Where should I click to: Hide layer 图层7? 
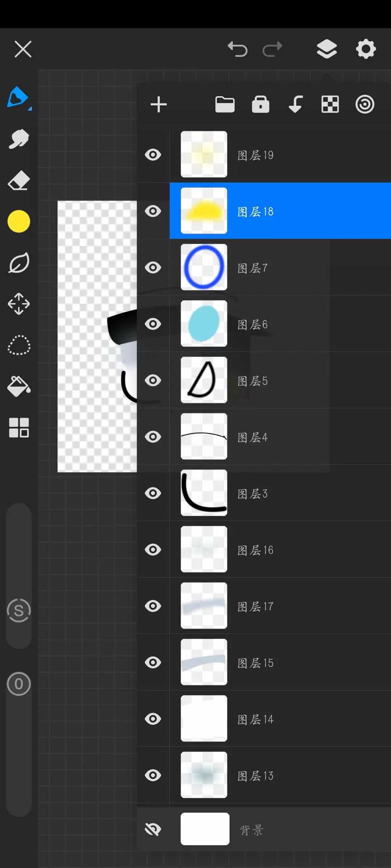point(153,268)
